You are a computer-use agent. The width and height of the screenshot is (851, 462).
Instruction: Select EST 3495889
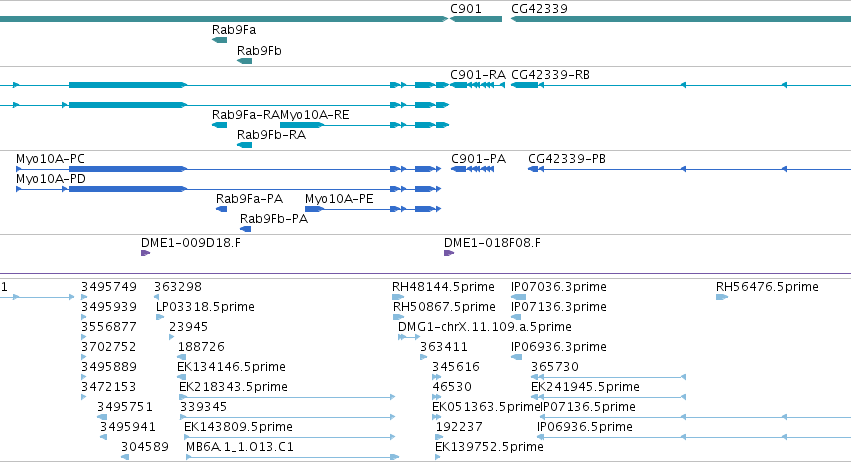click(109, 368)
